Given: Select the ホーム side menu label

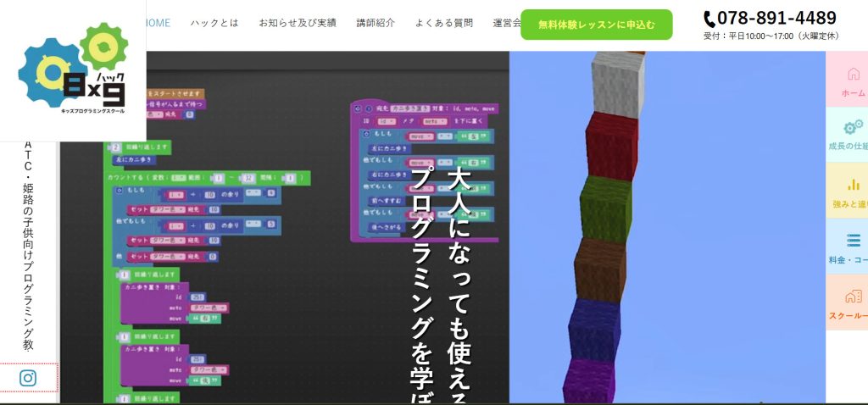Looking at the screenshot, I should point(854,93).
